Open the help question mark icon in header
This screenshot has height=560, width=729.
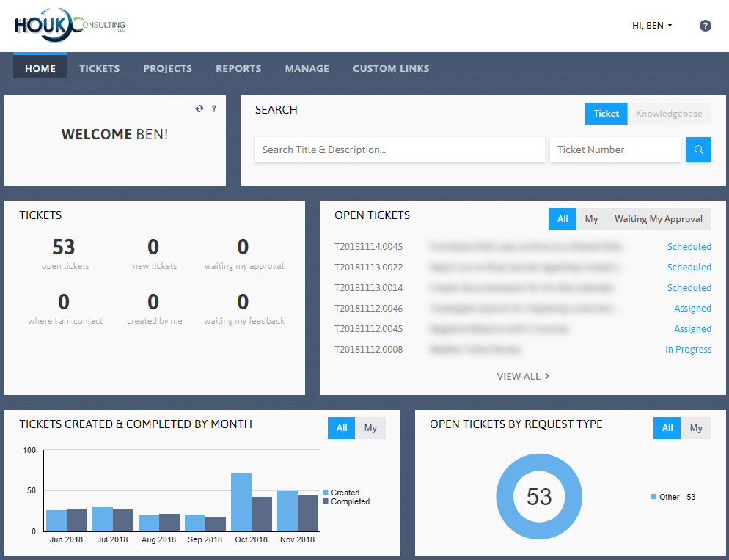click(x=705, y=26)
